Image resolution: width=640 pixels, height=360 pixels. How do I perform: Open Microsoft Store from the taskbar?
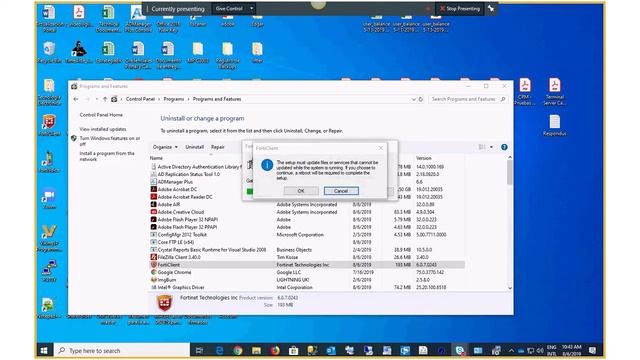pos(293,351)
